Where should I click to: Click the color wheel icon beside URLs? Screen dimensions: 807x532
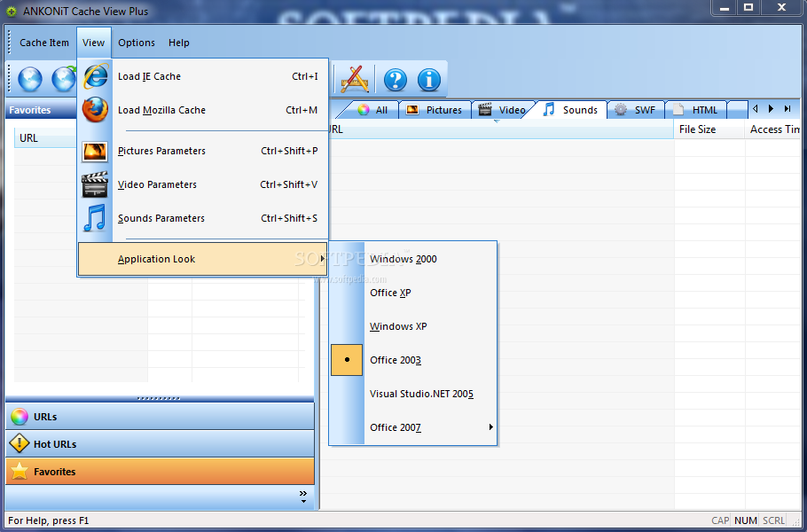(x=20, y=417)
